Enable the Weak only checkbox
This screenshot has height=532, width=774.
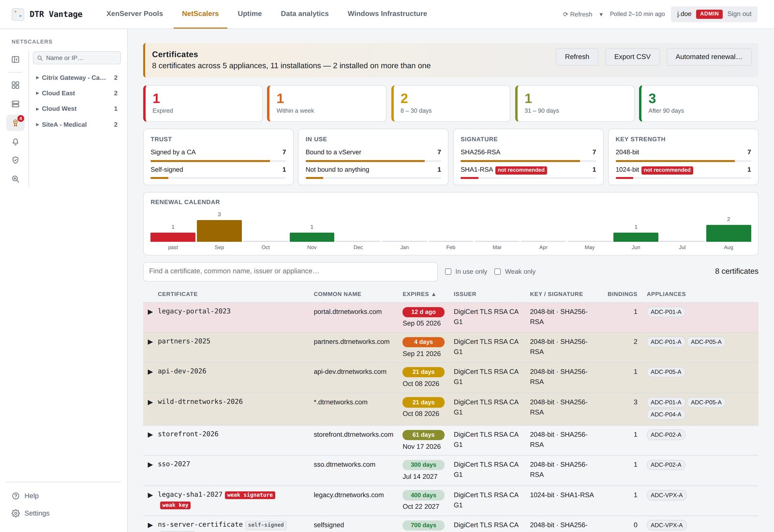point(497,272)
